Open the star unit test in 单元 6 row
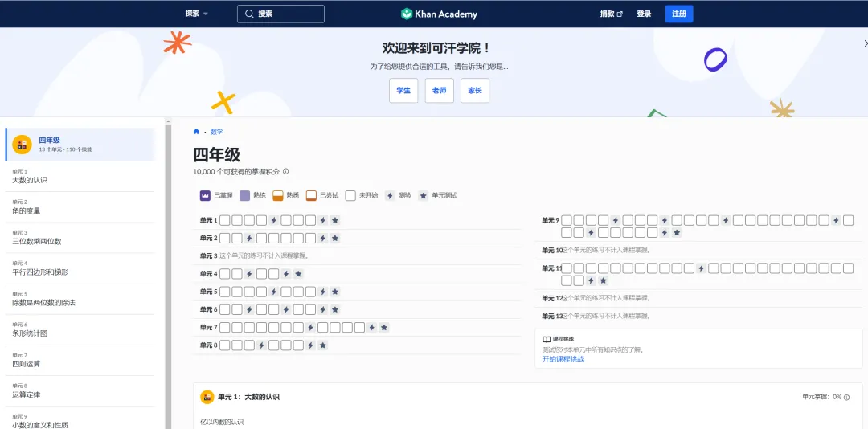 (335, 309)
